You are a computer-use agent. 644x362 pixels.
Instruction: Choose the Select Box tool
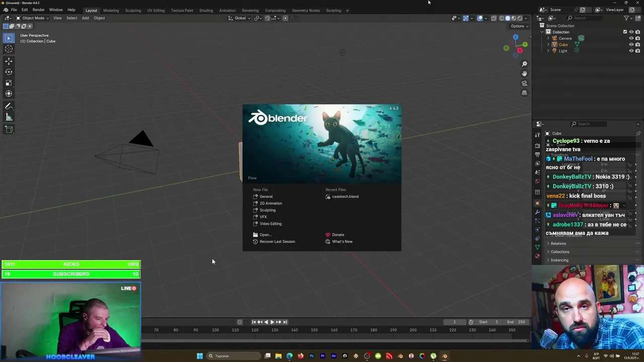[9, 38]
